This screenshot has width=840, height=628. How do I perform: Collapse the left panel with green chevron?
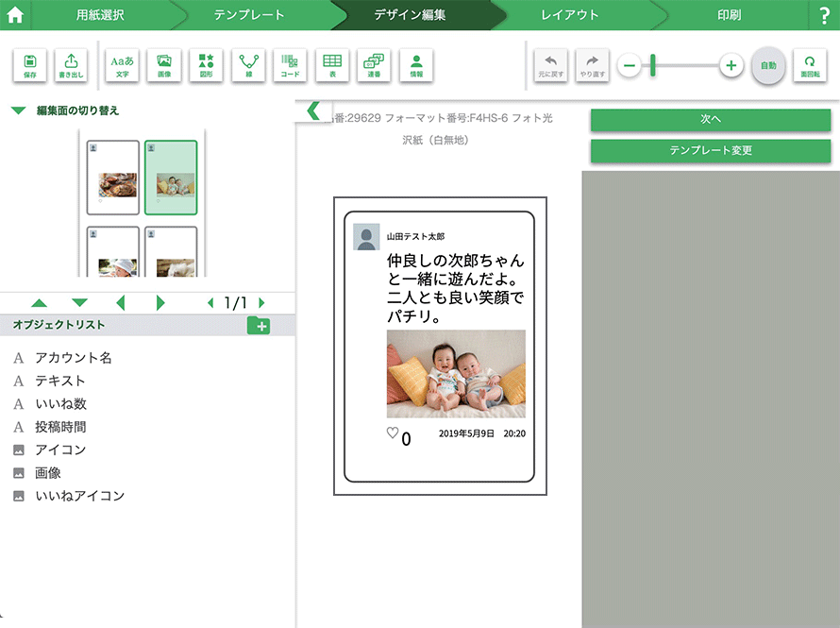314,110
